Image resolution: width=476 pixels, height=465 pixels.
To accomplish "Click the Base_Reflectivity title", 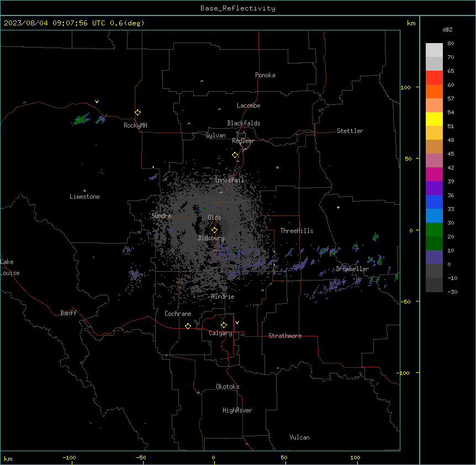I will coord(238,8).
